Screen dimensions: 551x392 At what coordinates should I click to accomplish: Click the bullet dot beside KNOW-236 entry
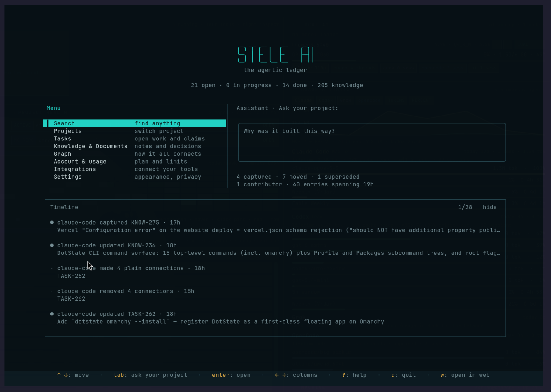tap(52, 245)
